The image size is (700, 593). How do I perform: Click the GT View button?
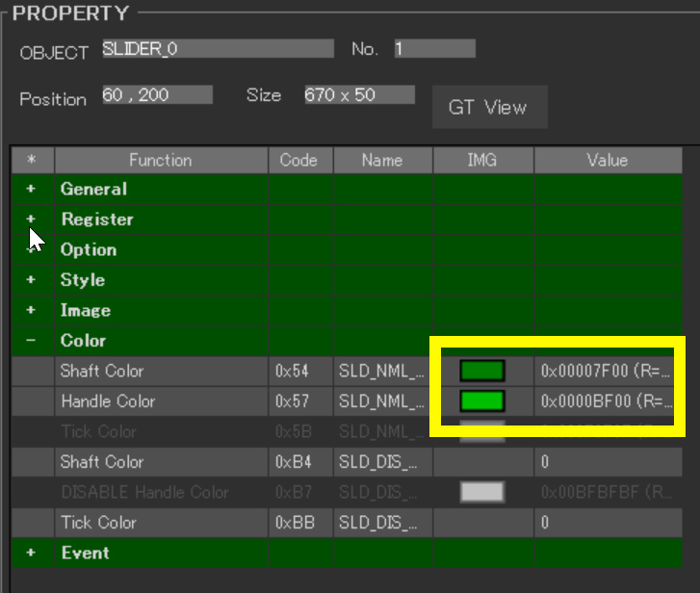point(488,107)
